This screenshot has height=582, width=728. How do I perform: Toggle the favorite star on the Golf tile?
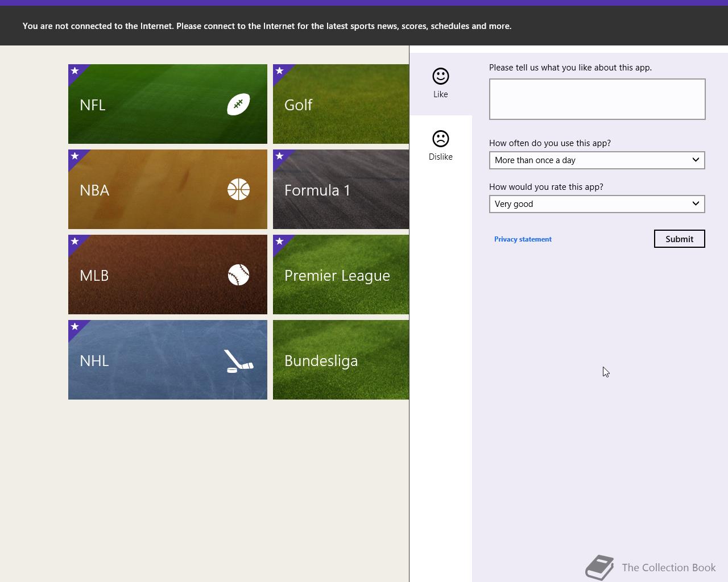tap(280, 71)
